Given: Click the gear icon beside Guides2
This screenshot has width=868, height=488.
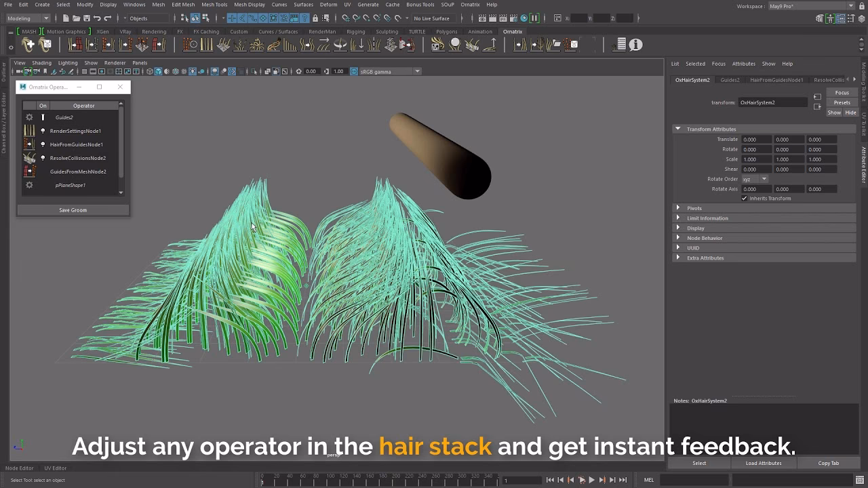Looking at the screenshot, I should click(x=29, y=117).
